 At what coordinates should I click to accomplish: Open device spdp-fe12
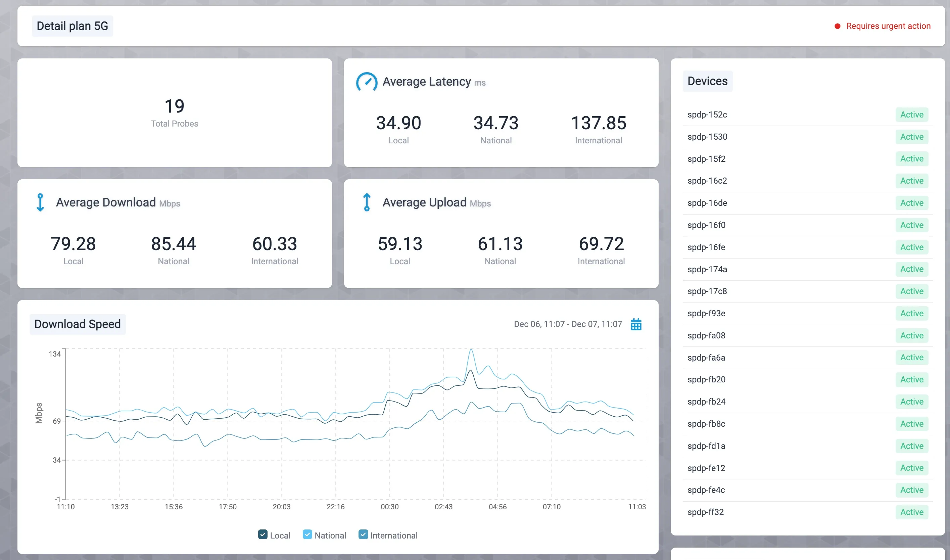click(x=808, y=468)
